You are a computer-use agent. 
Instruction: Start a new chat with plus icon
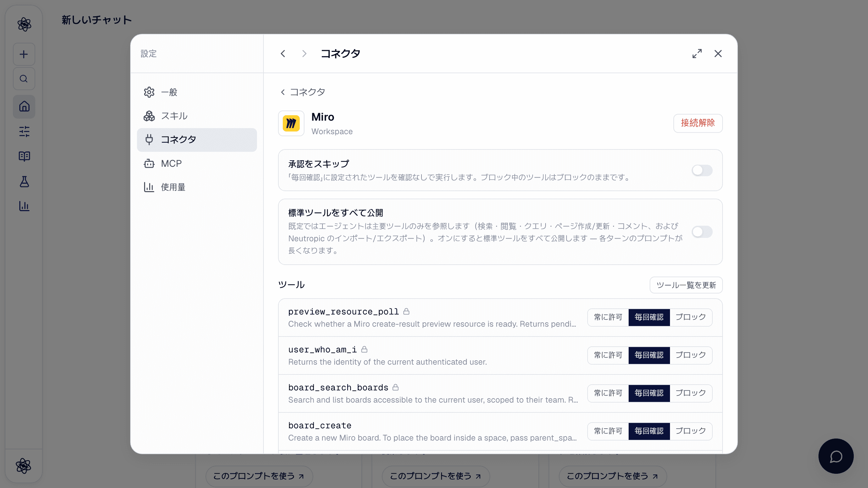(24, 54)
